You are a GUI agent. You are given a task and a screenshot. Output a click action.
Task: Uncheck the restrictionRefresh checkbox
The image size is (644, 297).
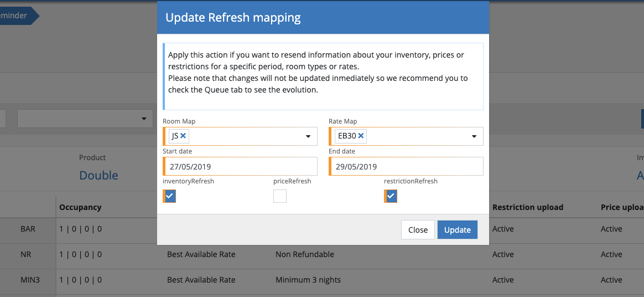coord(391,196)
